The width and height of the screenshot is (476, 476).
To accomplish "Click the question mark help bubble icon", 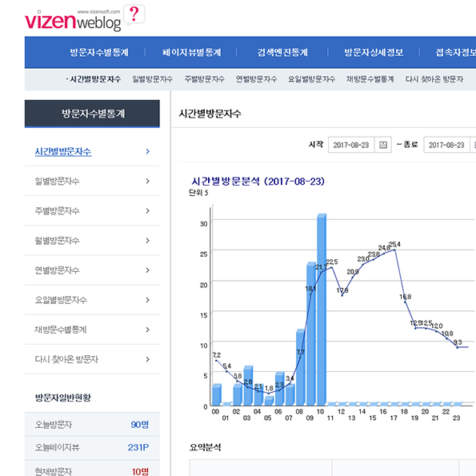I will click(134, 15).
